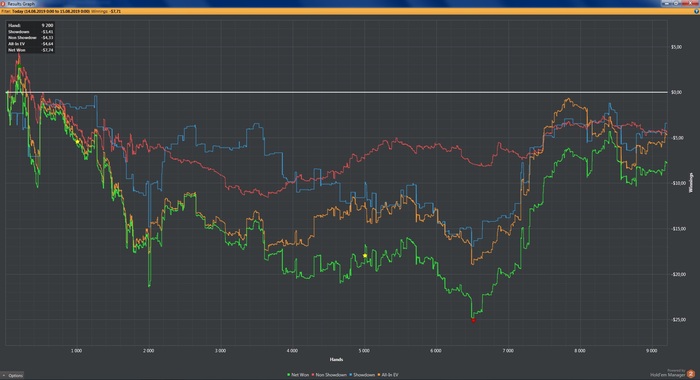Click the 6 000 hands axis label

click(436, 351)
